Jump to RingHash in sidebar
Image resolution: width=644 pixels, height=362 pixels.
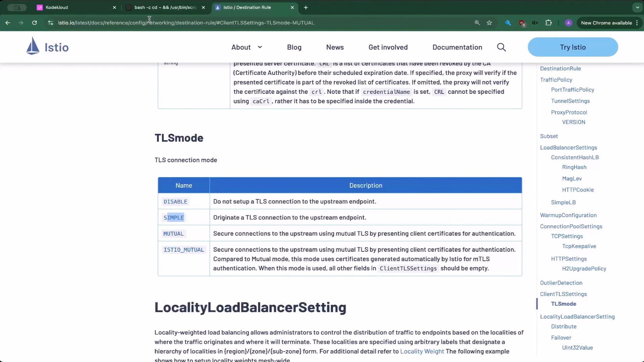(574, 167)
